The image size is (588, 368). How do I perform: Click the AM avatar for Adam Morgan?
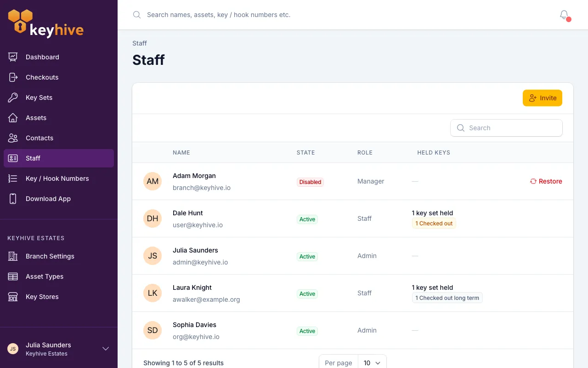point(153,181)
